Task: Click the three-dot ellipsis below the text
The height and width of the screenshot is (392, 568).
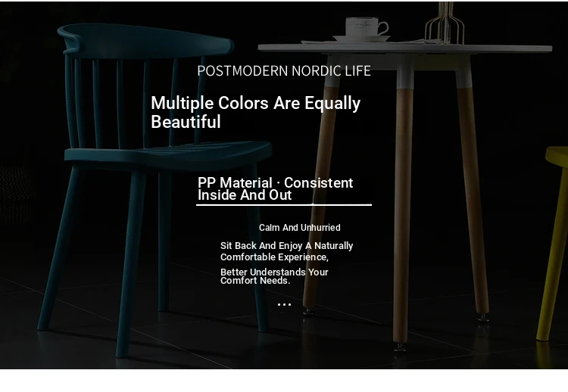Action: click(x=284, y=305)
